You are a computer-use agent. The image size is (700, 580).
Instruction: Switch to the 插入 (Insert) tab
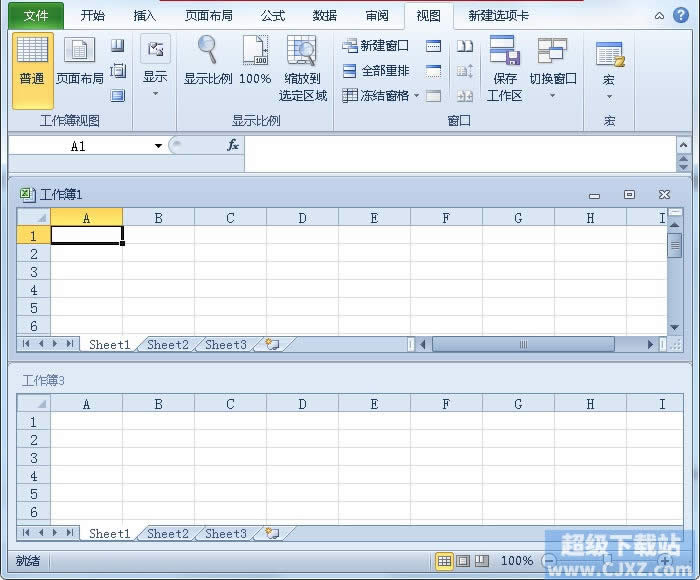pyautogui.click(x=145, y=16)
